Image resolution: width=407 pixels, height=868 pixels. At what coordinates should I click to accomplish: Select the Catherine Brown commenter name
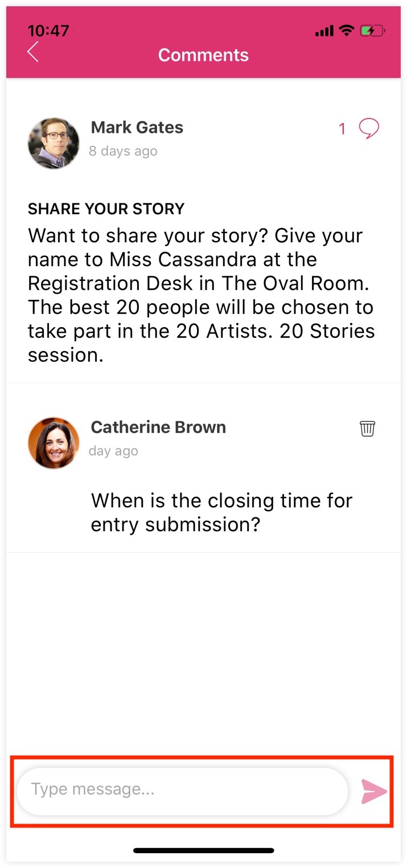[x=158, y=427]
